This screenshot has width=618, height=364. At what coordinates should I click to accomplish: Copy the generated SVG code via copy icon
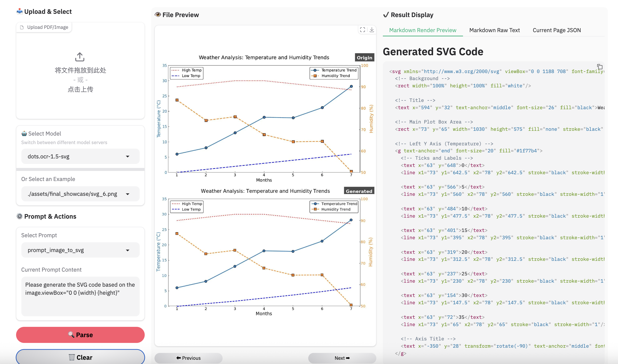coord(600,67)
